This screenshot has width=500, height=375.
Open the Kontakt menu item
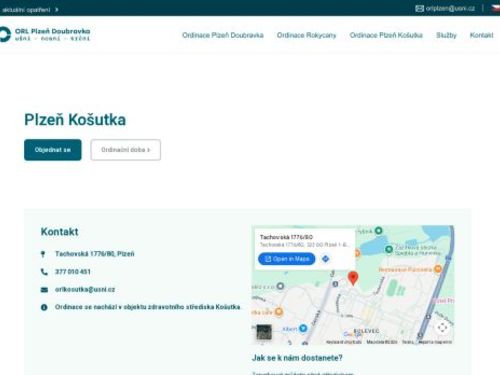point(481,35)
